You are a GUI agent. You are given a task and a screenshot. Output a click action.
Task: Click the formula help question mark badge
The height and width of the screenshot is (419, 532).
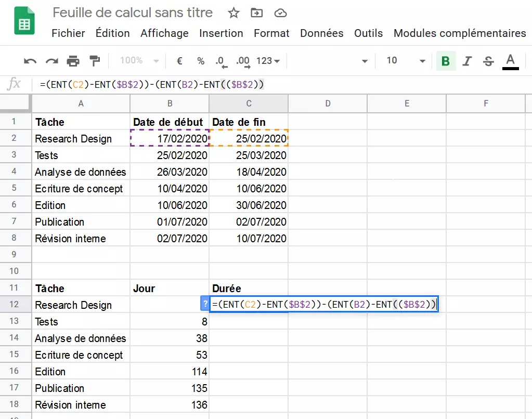tap(205, 304)
